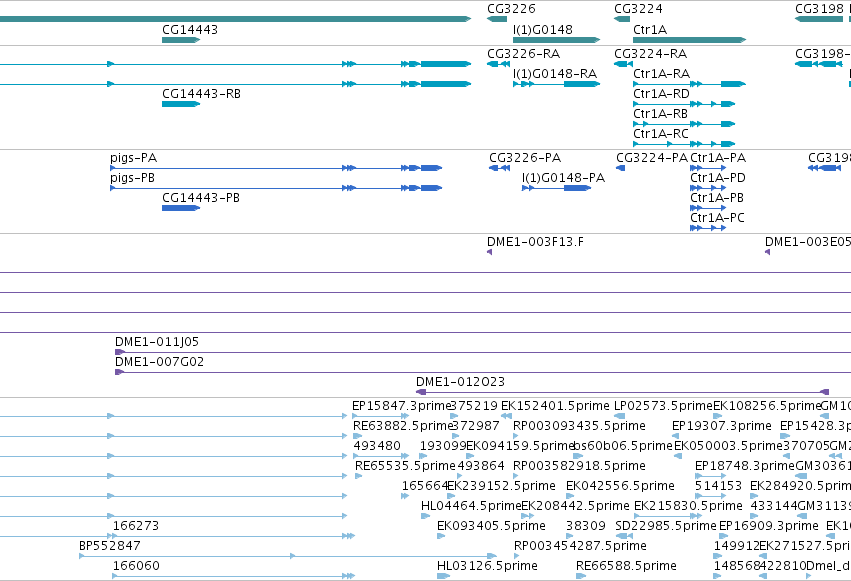Click the CG3226-PA protein label

(525, 158)
